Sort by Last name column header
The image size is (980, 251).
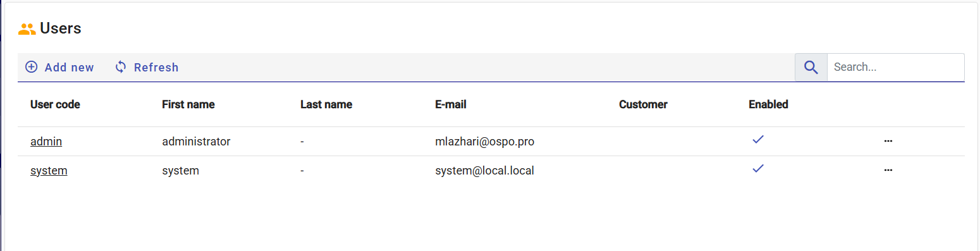326,104
